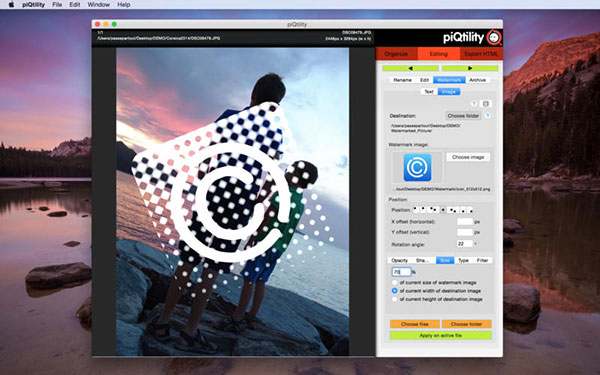This screenshot has height=375, width=600.
Task: Select 'of current height of destination image'
Action: 395,299
